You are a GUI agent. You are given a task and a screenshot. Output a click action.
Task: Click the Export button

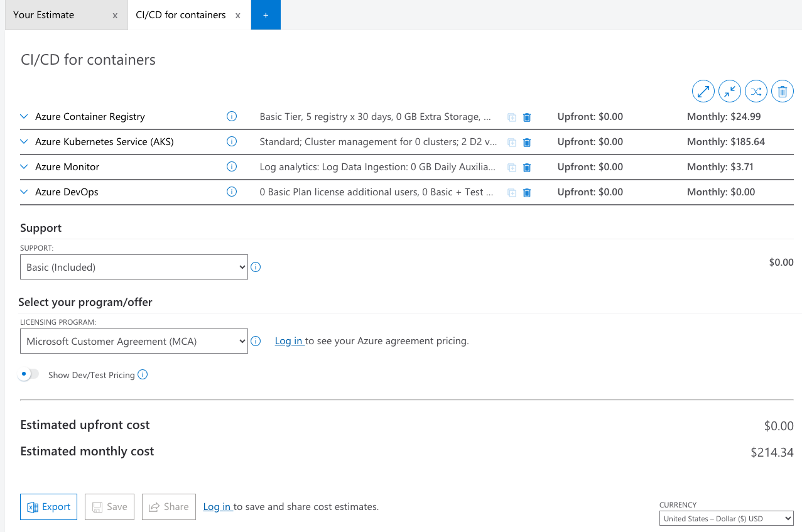(x=48, y=507)
